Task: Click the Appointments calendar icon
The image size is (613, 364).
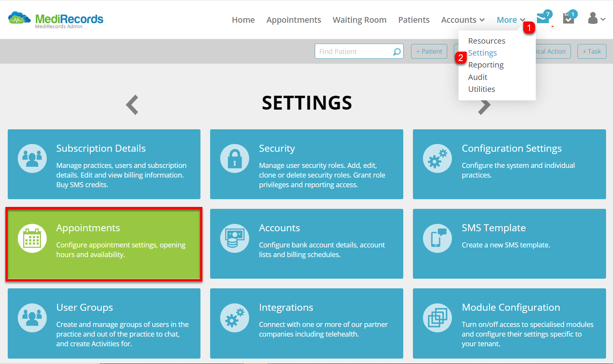Action: pos(32,238)
